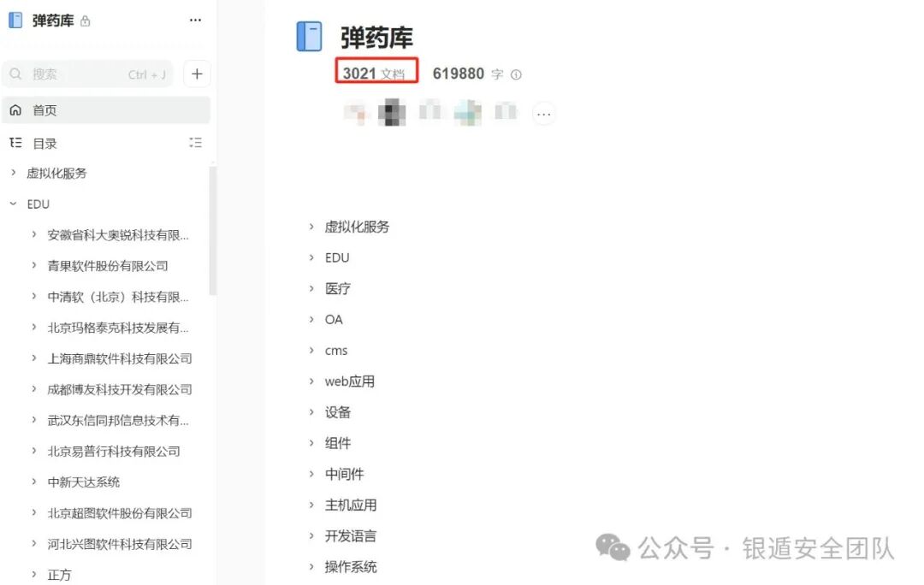Click the third blurred member avatar
The height and width of the screenshot is (585, 924).
[x=430, y=110]
